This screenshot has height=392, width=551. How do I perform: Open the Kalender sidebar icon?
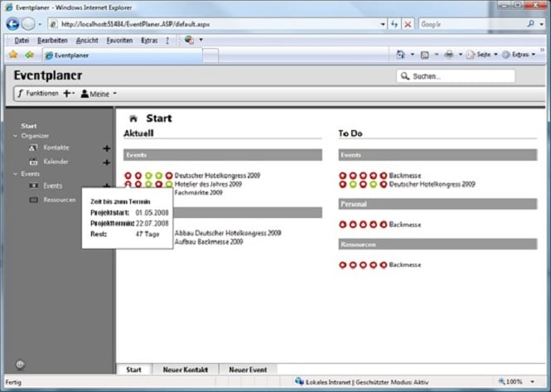pos(33,162)
